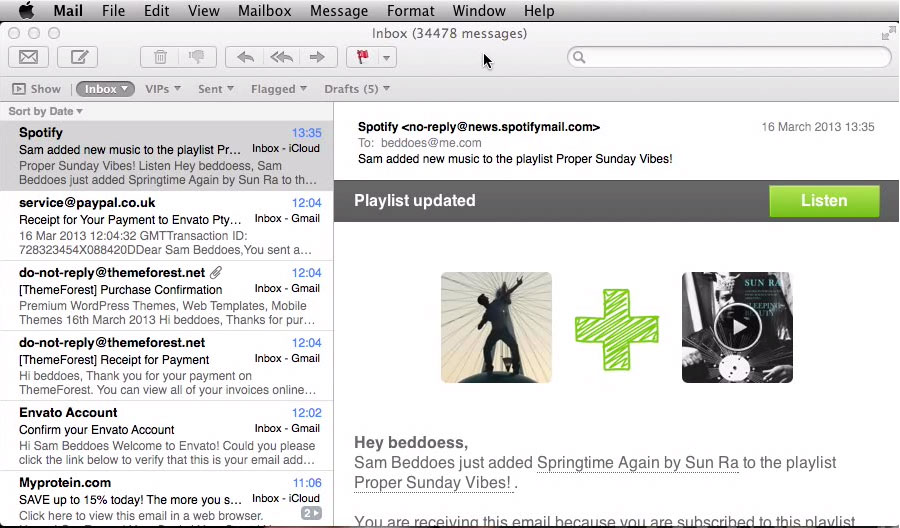Open the Window menu

(x=479, y=10)
